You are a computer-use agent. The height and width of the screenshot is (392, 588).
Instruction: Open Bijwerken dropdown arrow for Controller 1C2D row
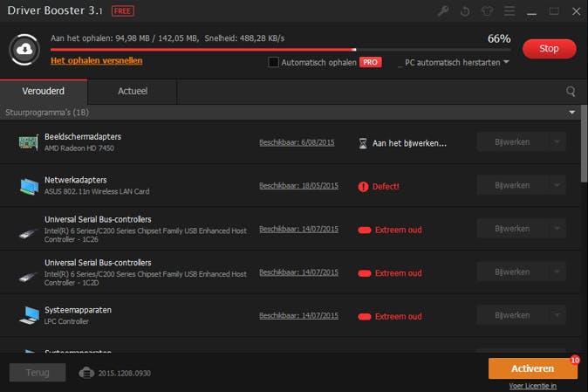557,272
